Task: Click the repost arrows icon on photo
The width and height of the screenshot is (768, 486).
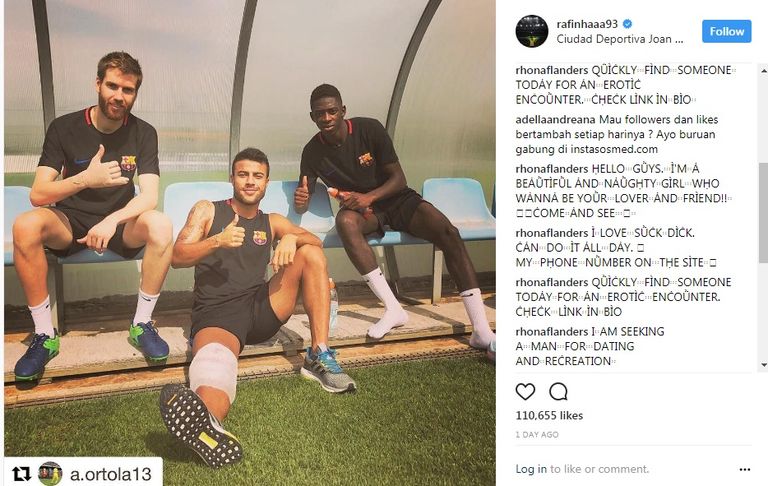Action: coord(21,474)
